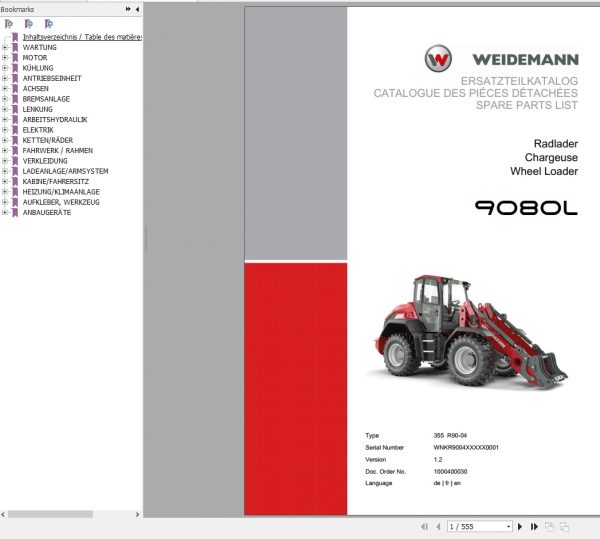Open the KÜHLUNG bookmark
The height and width of the screenshot is (539, 600).
[38, 68]
